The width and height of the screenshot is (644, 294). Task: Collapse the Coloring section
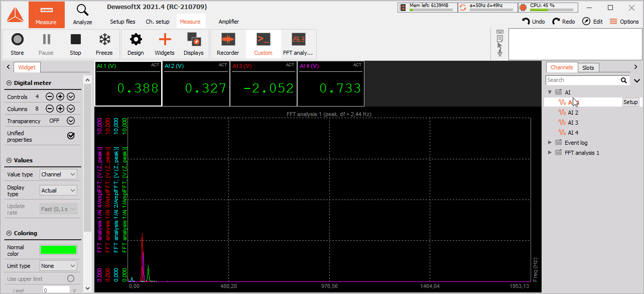[9, 233]
